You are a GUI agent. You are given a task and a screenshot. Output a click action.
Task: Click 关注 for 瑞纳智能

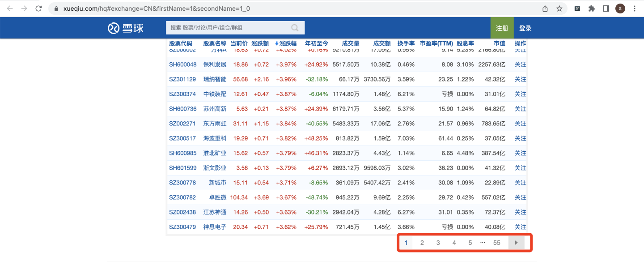[x=521, y=79]
